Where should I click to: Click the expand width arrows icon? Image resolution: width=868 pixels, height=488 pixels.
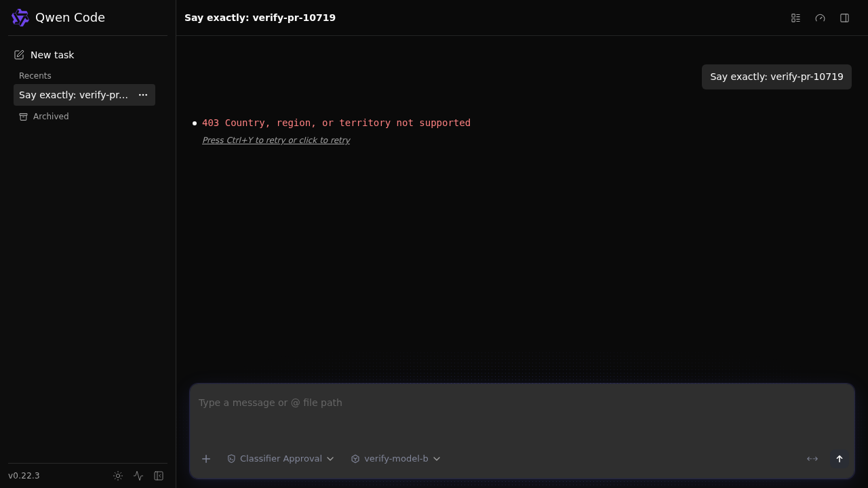coord(812,459)
